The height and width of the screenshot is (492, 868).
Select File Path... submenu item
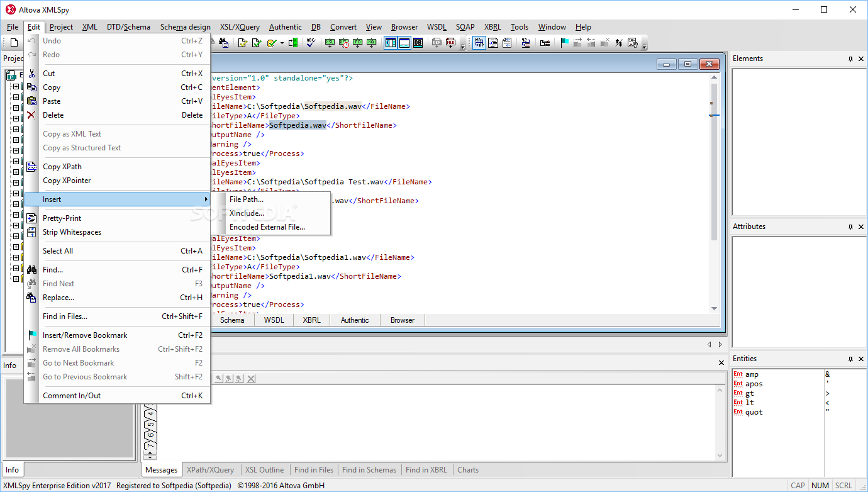coord(270,199)
